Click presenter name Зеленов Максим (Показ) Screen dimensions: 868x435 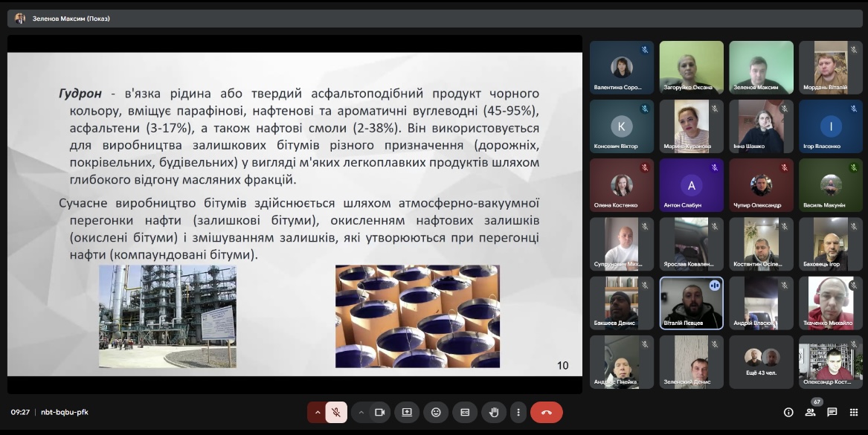(x=71, y=19)
